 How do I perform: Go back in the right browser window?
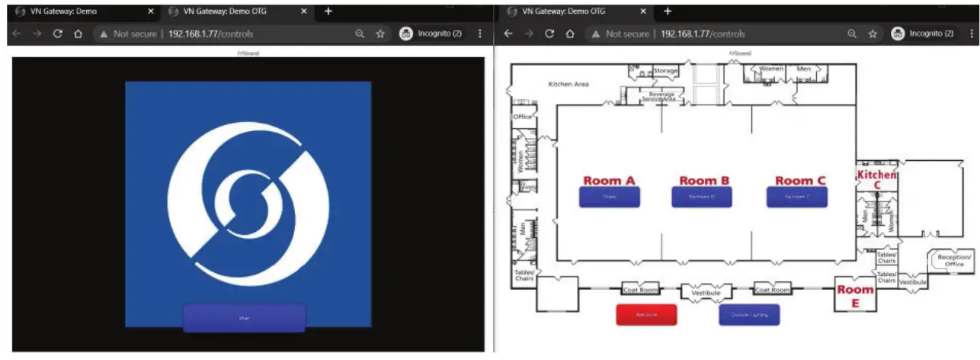[508, 34]
